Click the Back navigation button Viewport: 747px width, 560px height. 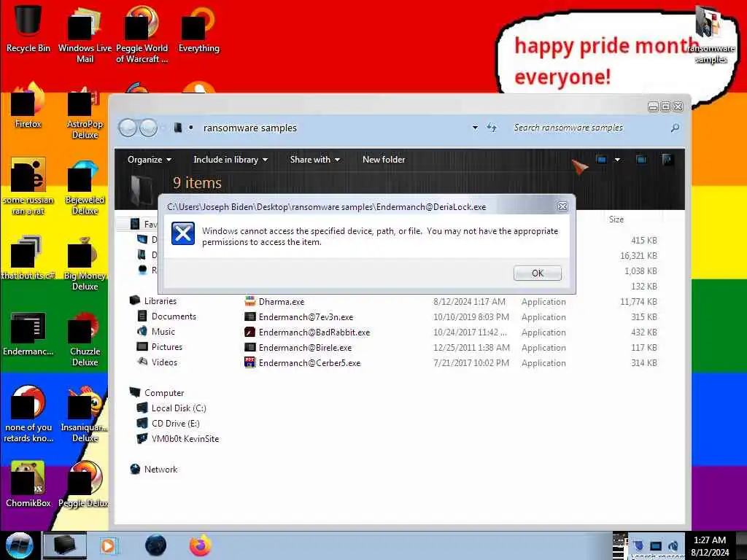[128, 128]
